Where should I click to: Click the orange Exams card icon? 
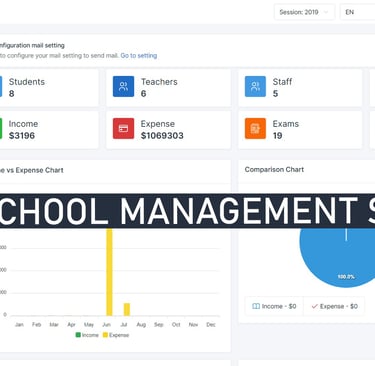point(255,128)
